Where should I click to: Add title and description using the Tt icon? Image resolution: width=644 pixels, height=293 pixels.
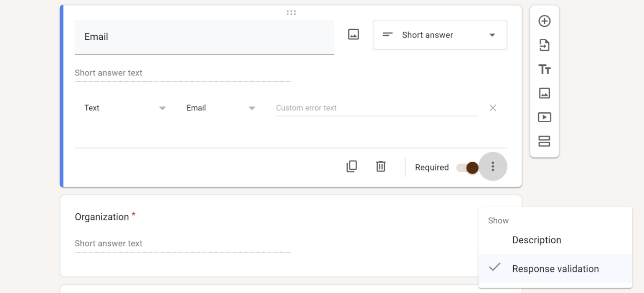click(x=545, y=69)
